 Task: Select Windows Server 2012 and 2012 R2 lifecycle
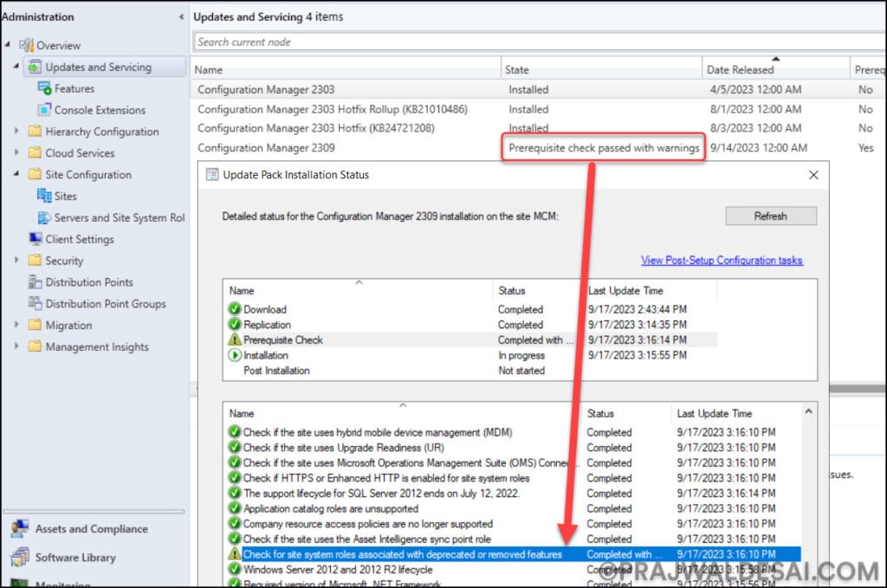point(513,569)
